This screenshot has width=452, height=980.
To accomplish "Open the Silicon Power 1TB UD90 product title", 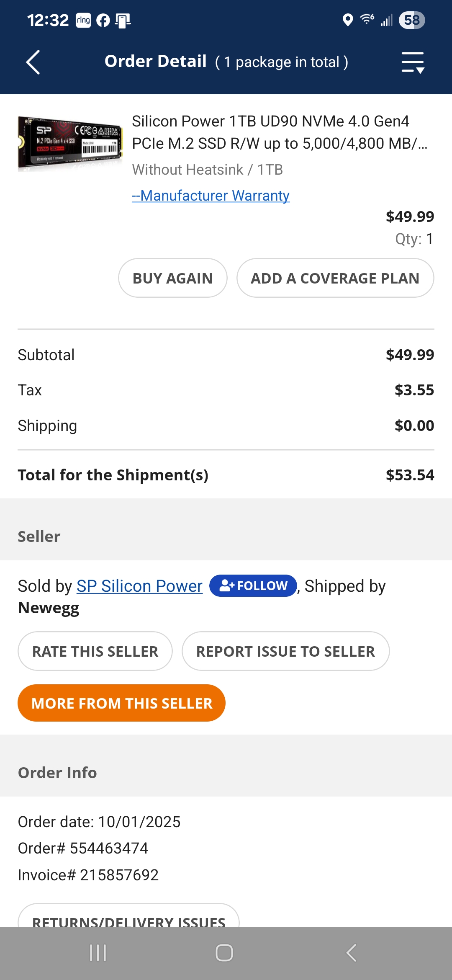I will pyautogui.click(x=279, y=132).
